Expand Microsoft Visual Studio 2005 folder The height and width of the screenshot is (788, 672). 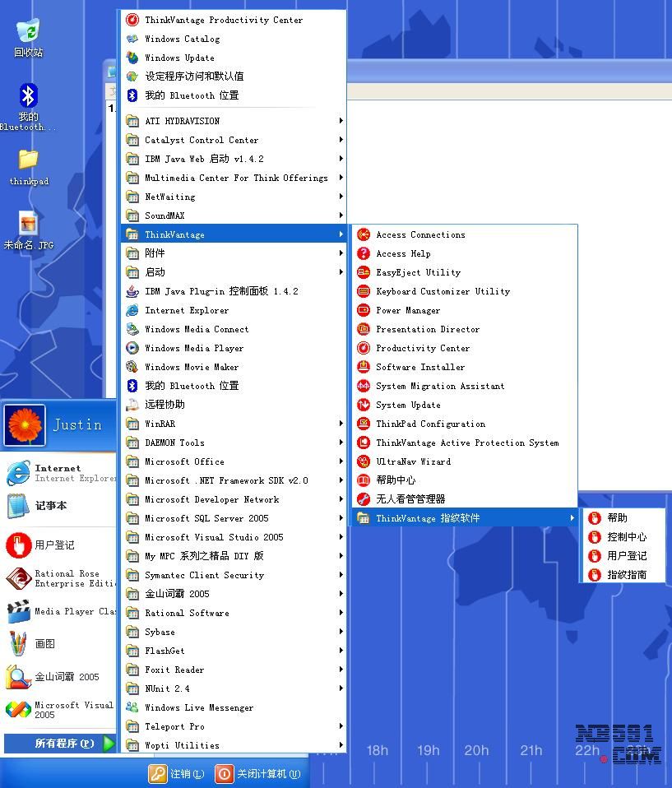214,537
